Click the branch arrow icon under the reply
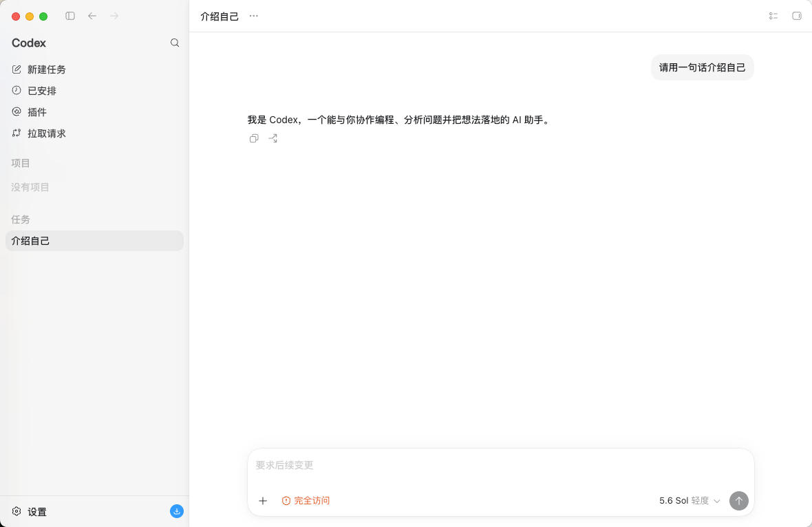 (x=273, y=138)
